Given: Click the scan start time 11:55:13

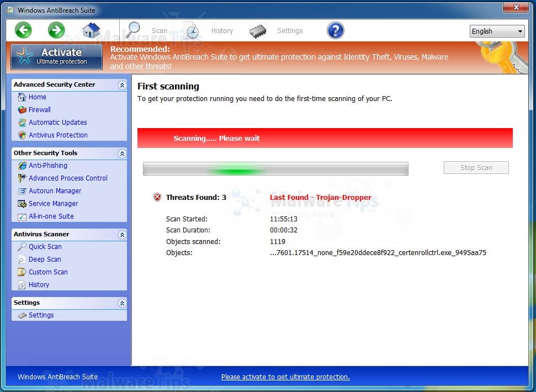Looking at the screenshot, I should pos(284,219).
